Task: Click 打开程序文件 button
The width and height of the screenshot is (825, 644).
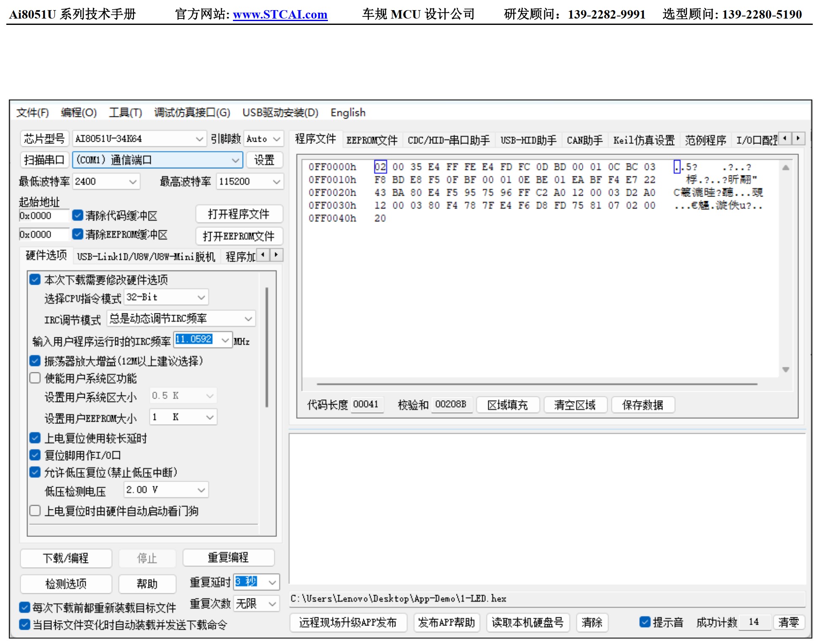Action: tap(239, 214)
